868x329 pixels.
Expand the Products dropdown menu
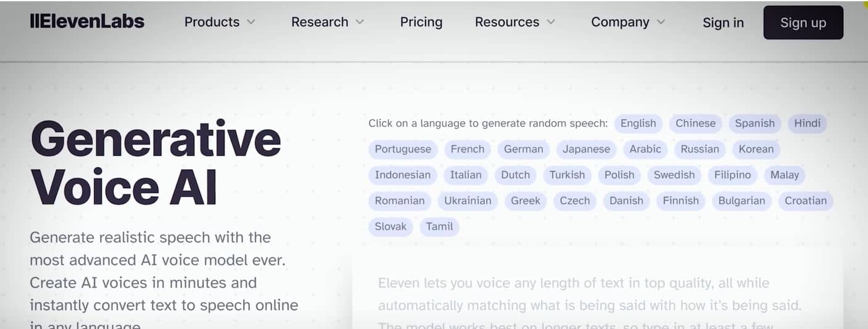tap(220, 22)
